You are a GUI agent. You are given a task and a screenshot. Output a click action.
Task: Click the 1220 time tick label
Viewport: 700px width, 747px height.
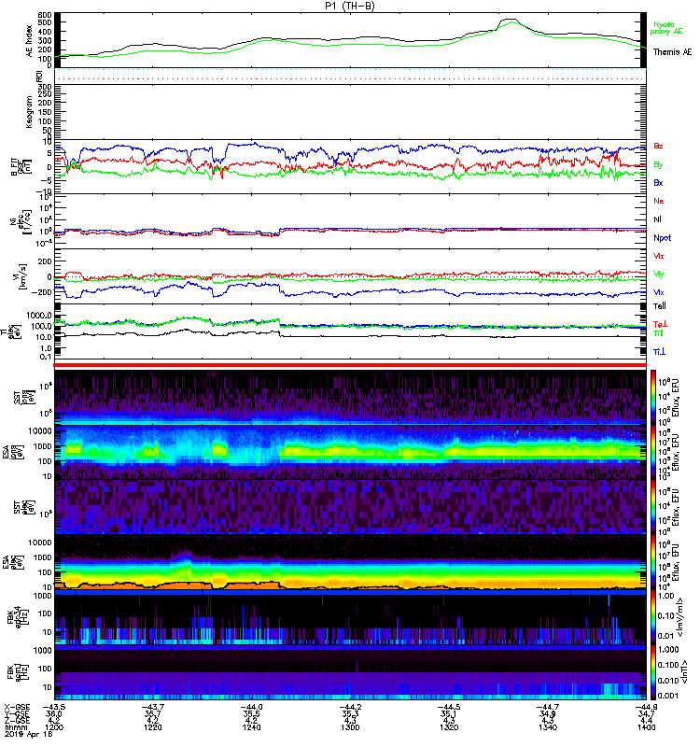pos(152,727)
